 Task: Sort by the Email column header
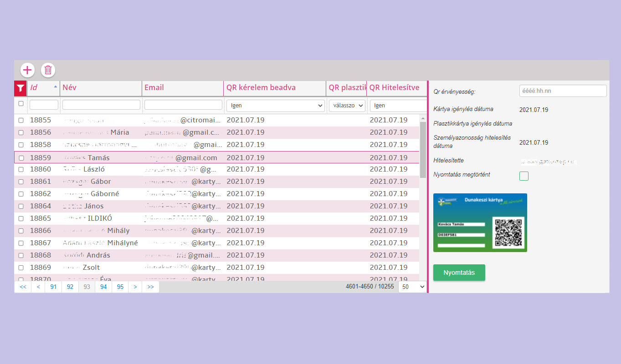click(x=154, y=88)
